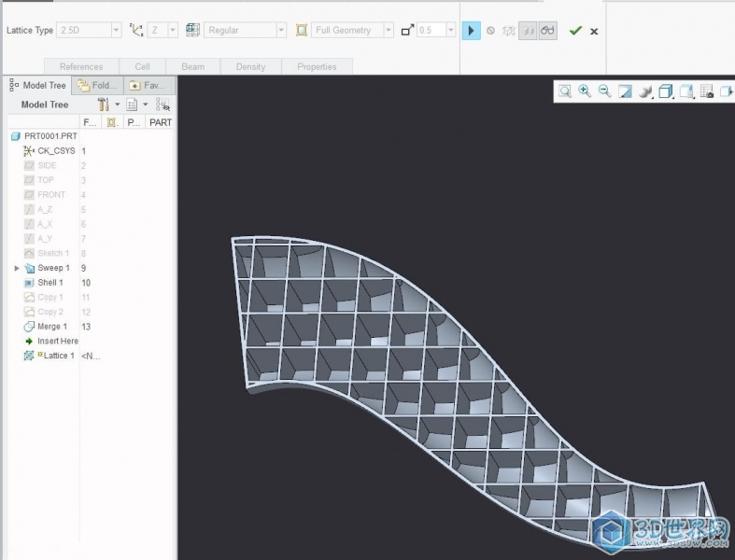Click the datum display filters icon

[707, 91]
